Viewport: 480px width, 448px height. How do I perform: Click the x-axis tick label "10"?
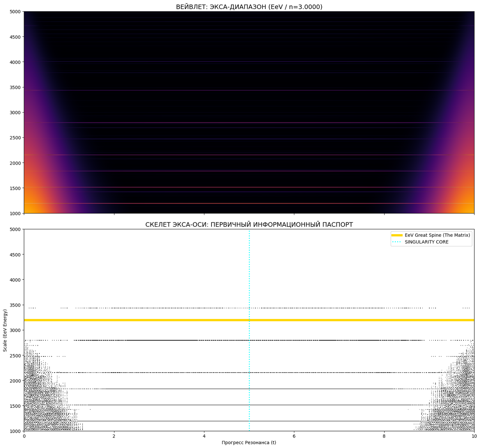(x=474, y=436)
